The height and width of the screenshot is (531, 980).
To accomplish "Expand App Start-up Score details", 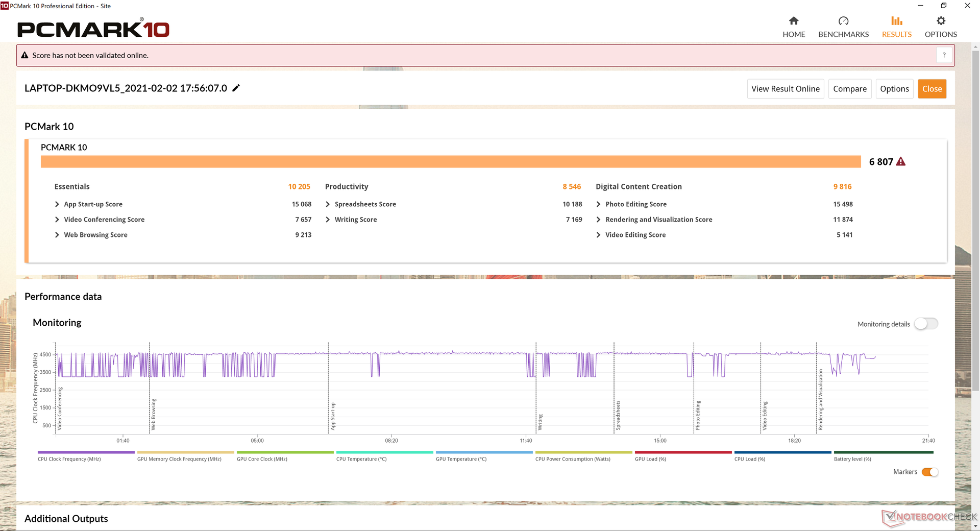I will coord(57,204).
